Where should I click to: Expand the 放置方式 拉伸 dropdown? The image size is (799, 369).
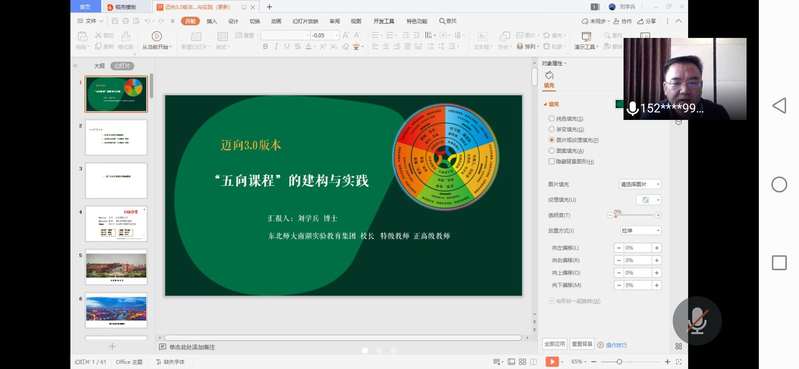coord(640,230)
